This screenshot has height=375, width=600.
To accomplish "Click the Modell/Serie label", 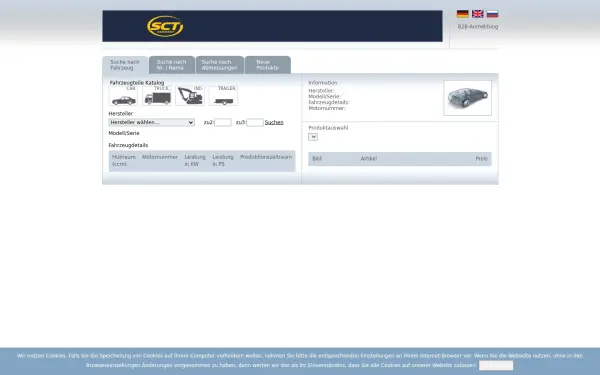I will (124, 133).
